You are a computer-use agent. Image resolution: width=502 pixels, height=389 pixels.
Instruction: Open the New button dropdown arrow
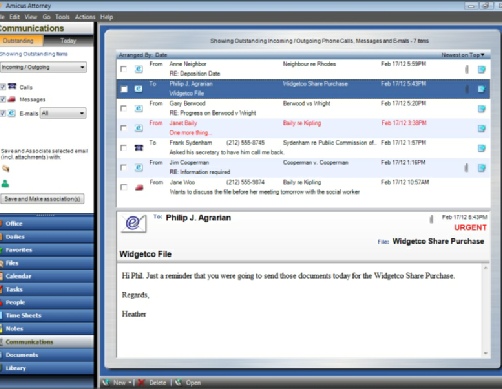[x=130, y=383]
